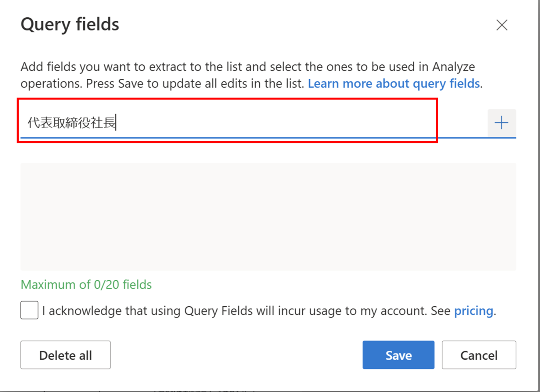This screenshot has height=392, width=540.
Task: Tick the acknowledge usage checkbox
Action: click(29, 310)
